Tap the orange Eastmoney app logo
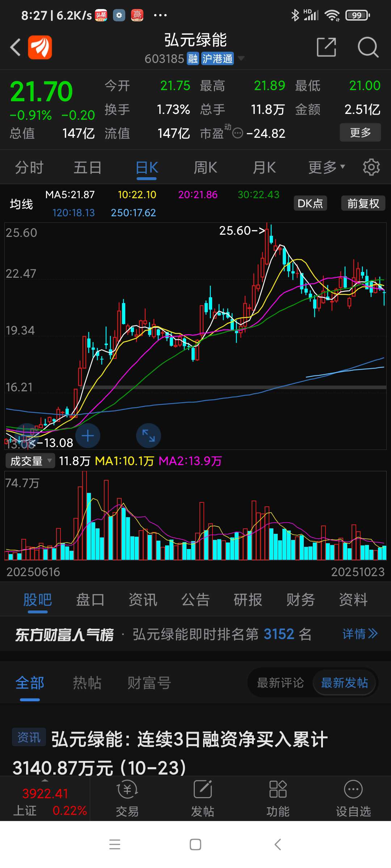 pos(40,47)
